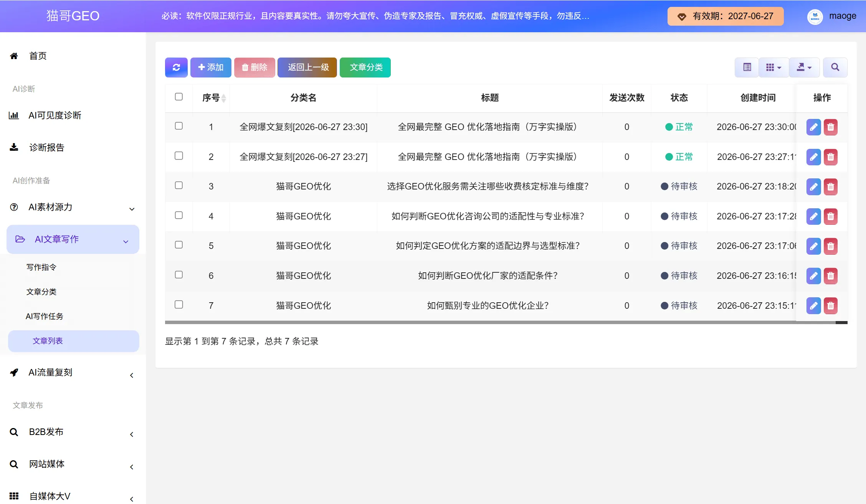Click title 如何判断GEO优化厂家的适配条件?

[x=488, y=276]
